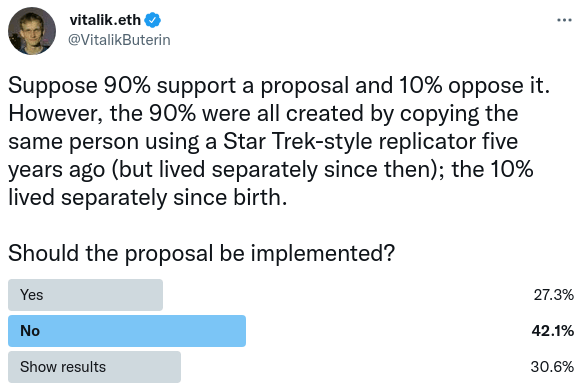
Task: Click the vitalik.eth display name
Action: point(105,20)
